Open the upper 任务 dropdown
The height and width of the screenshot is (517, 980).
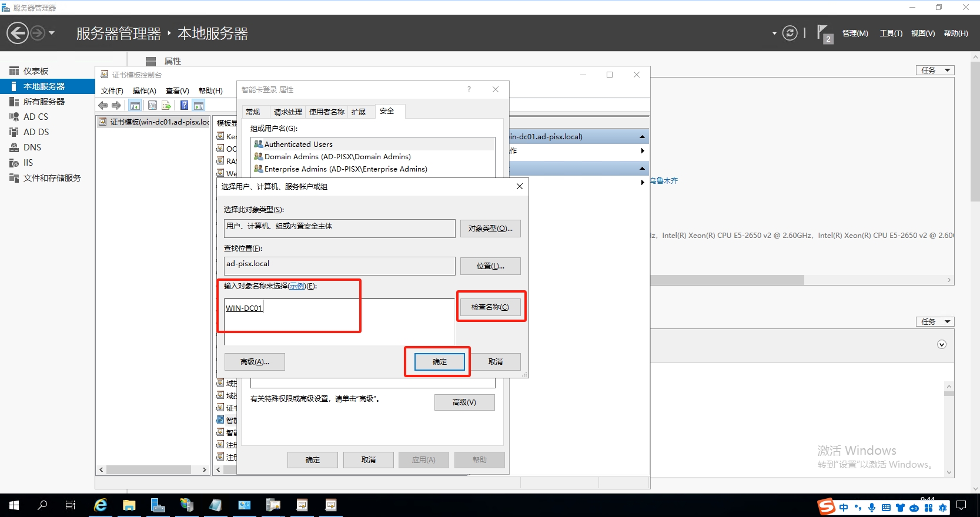(x=935, y=70)
